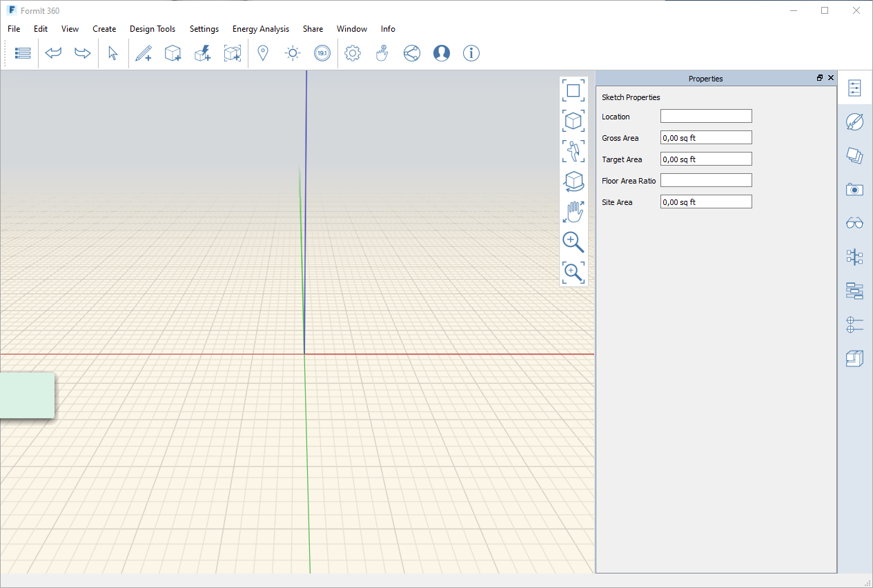
Task: Select the framed Zoom magnifier tool
Action: pyautogui.click(x=573, y=273)
